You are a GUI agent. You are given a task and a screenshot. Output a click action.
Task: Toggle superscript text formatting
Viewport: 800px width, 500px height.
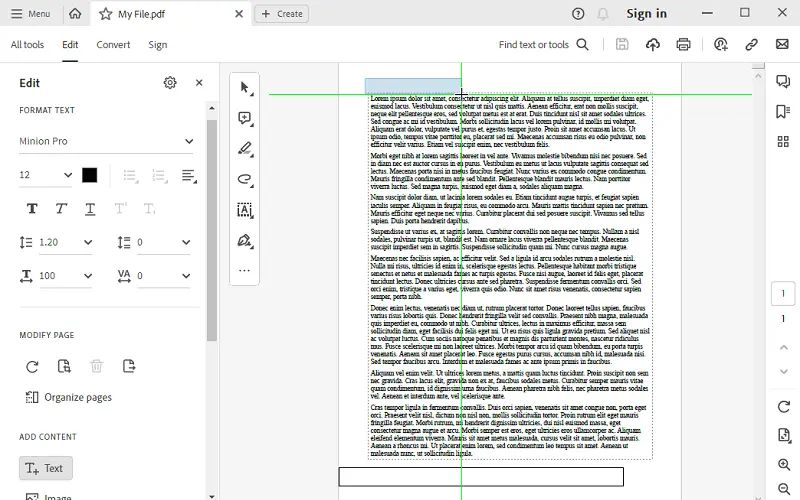coord(120,209)
